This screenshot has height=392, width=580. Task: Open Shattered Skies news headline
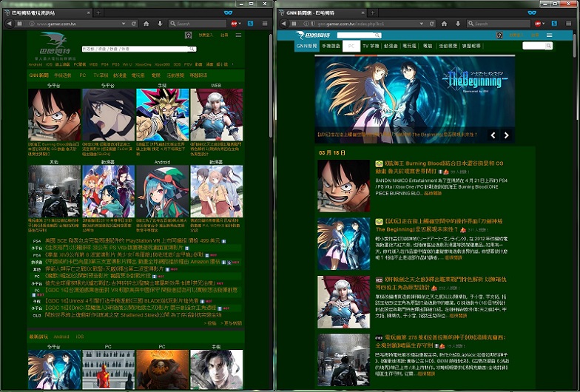pos(133,315)
